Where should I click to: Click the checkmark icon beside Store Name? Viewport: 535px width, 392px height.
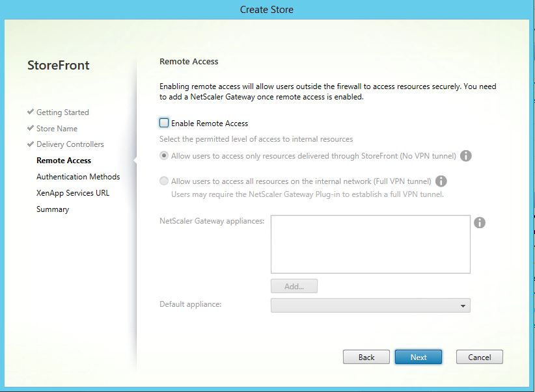[31, 128]
